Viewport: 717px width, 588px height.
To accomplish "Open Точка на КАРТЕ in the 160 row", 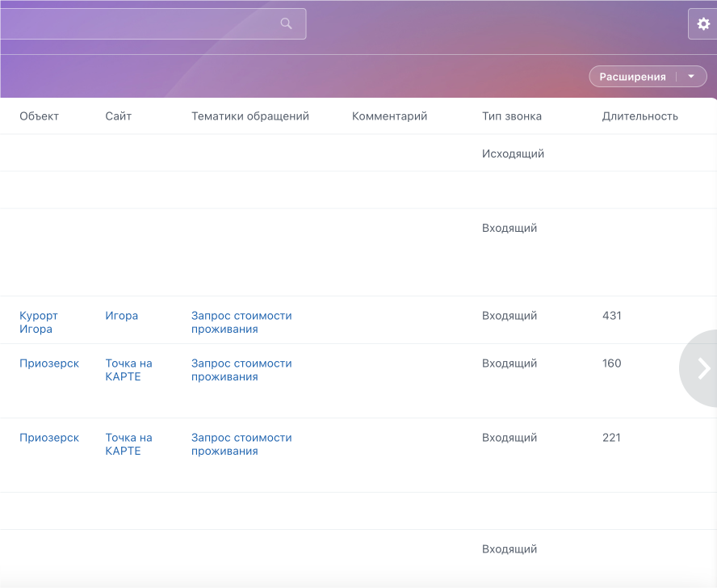I will (128, 370).
